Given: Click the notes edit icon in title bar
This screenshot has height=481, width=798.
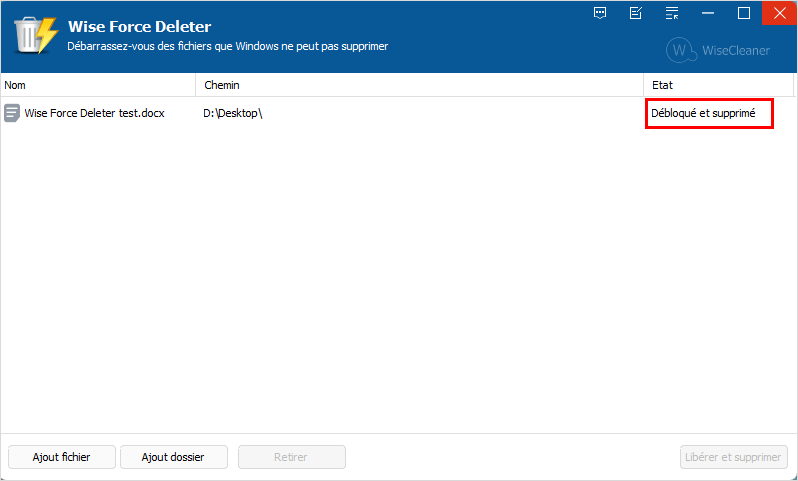Looking at the screenshot, I should (x=636, y=13).
